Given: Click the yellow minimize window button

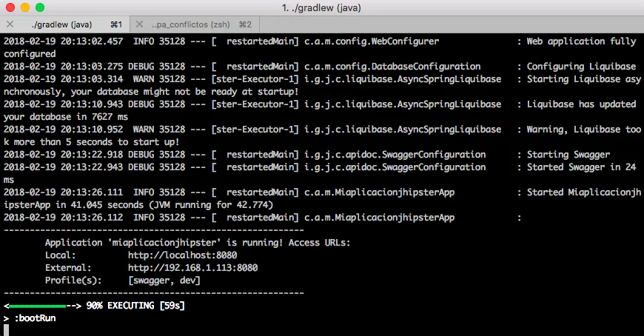Looking at the screenshot, I should pyautogui.click(x=25, y=7).
